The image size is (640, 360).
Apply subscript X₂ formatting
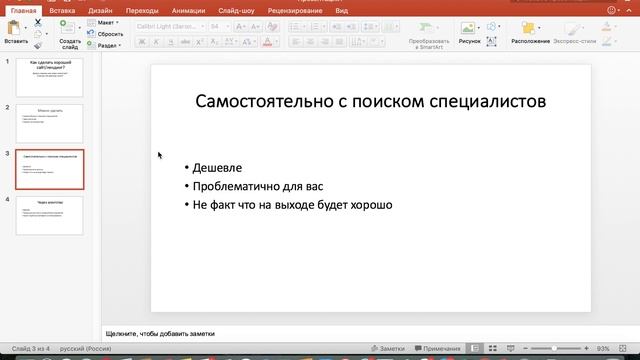tap(214, 42)
